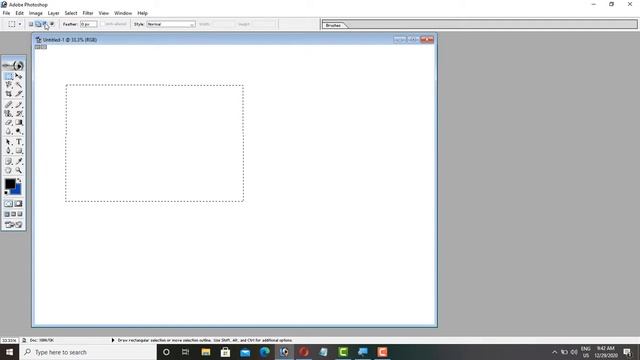Open the Image menu
This screenshot has height=360, width=640.
[x=36, y=13]
